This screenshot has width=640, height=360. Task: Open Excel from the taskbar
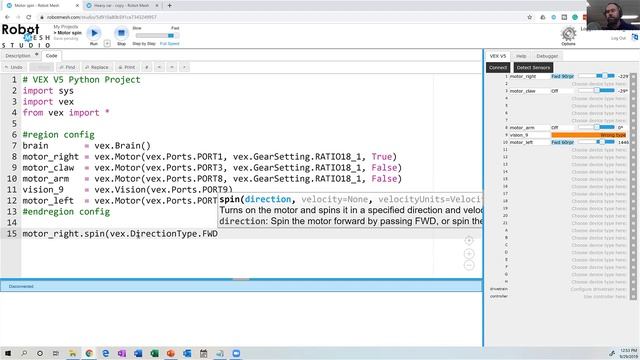point(154,353)
